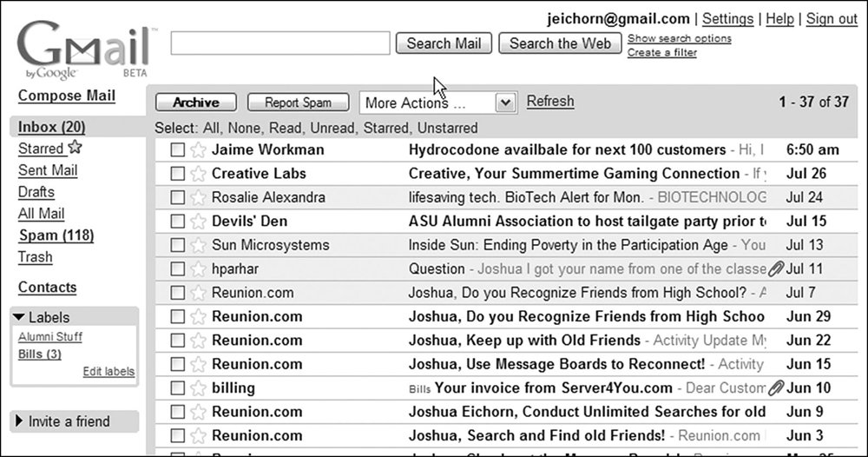868x457 pixels.
Task: Click the attachment paperclip on the Server4You invoice
Action: [x=775, y=387]
